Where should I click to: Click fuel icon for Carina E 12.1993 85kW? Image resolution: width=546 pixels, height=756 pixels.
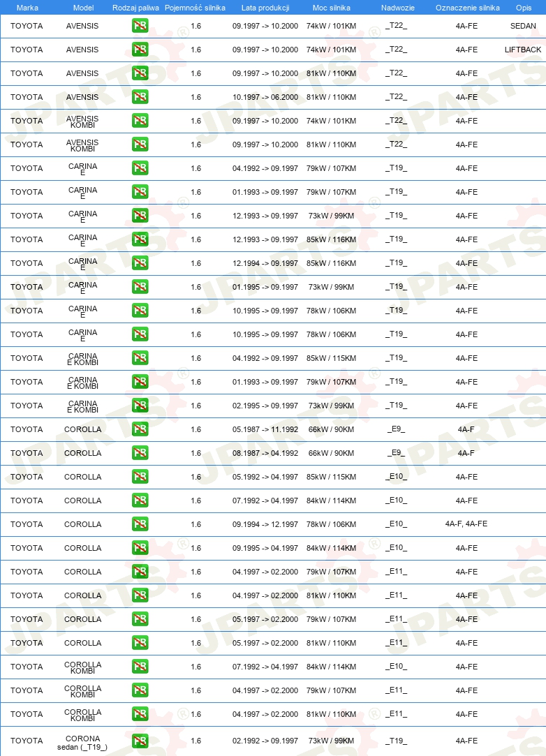coord(140,239)
